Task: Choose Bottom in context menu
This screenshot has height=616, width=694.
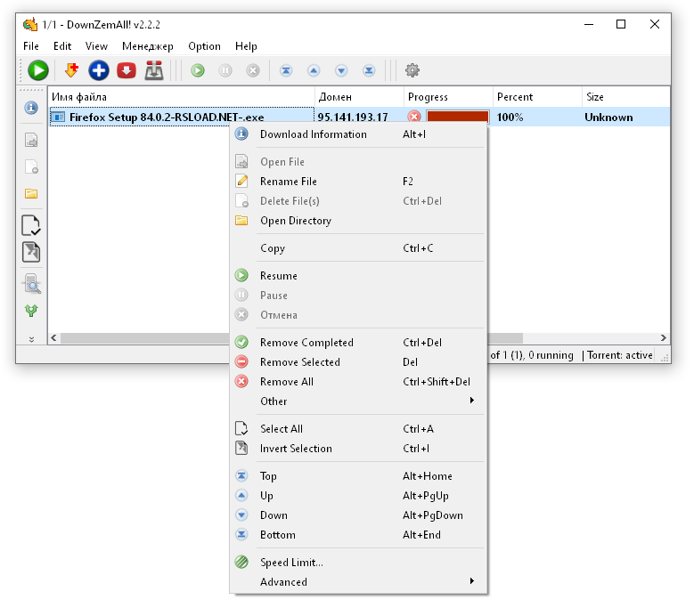Action: pyautogui.click(x=358, y=534)
